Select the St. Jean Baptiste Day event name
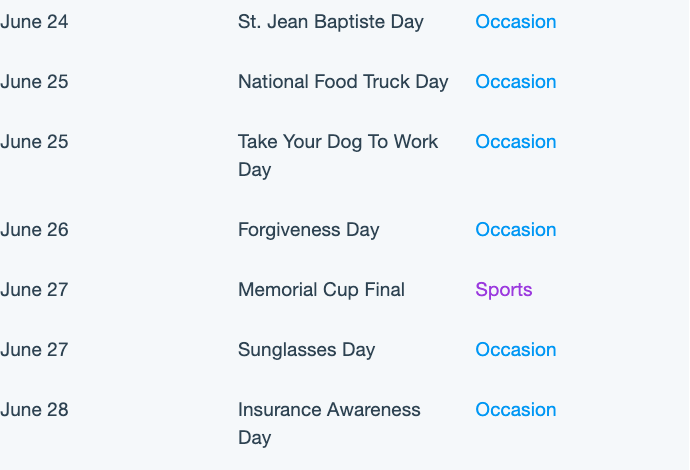690x470 pixels. tap(330, 22)
